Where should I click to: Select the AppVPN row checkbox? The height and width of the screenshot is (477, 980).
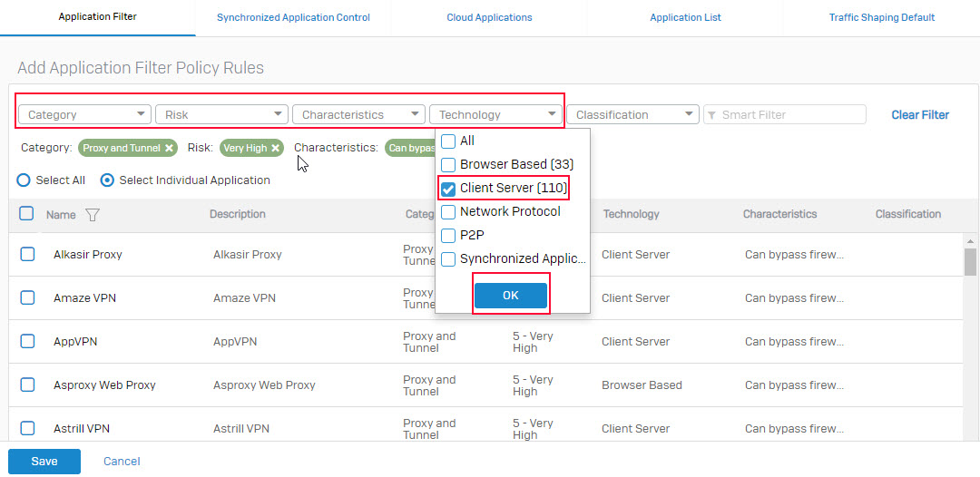coord(27,341)
